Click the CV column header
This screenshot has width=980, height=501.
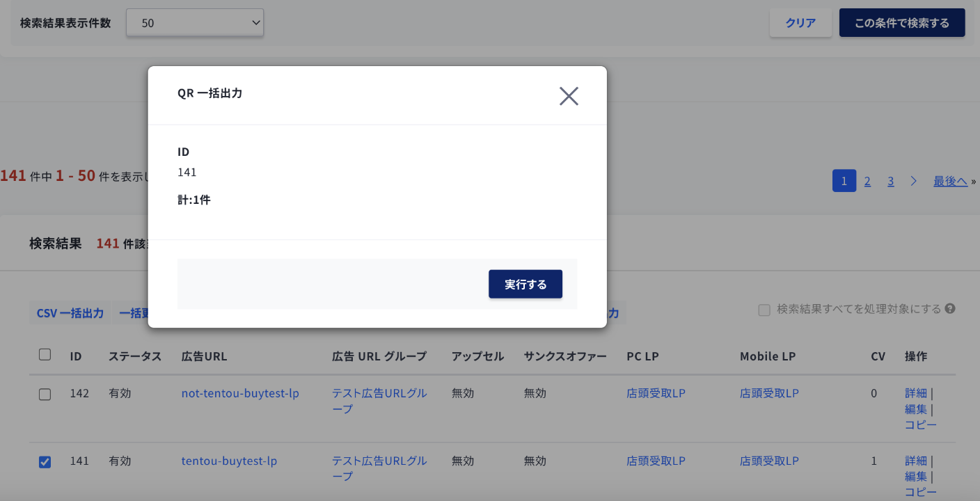coord(878,356)
